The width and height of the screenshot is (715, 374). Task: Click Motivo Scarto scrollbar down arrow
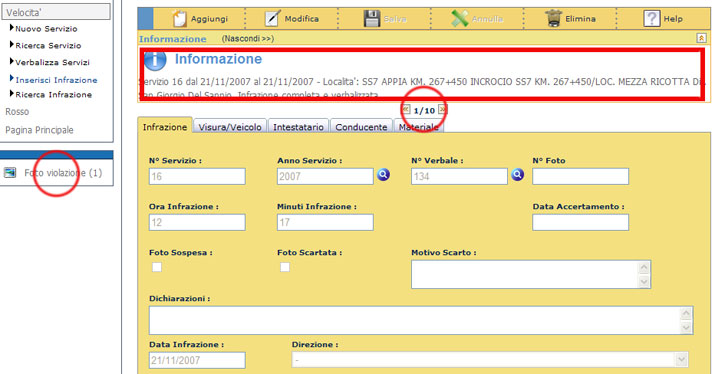pos(644,281)
